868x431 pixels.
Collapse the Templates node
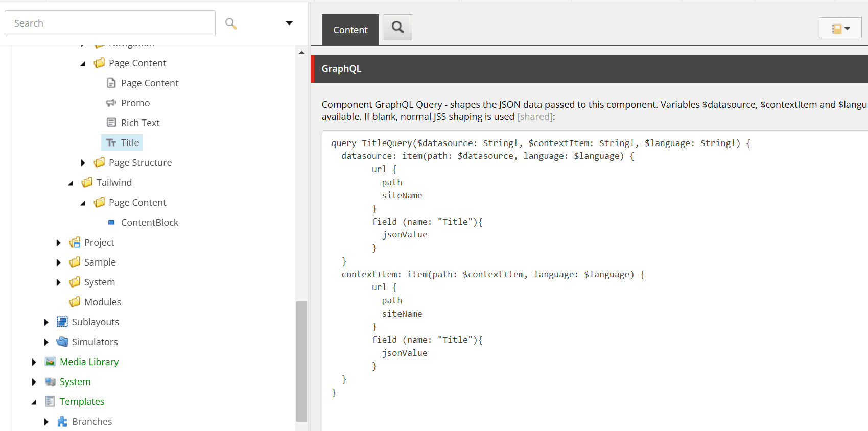34,402
